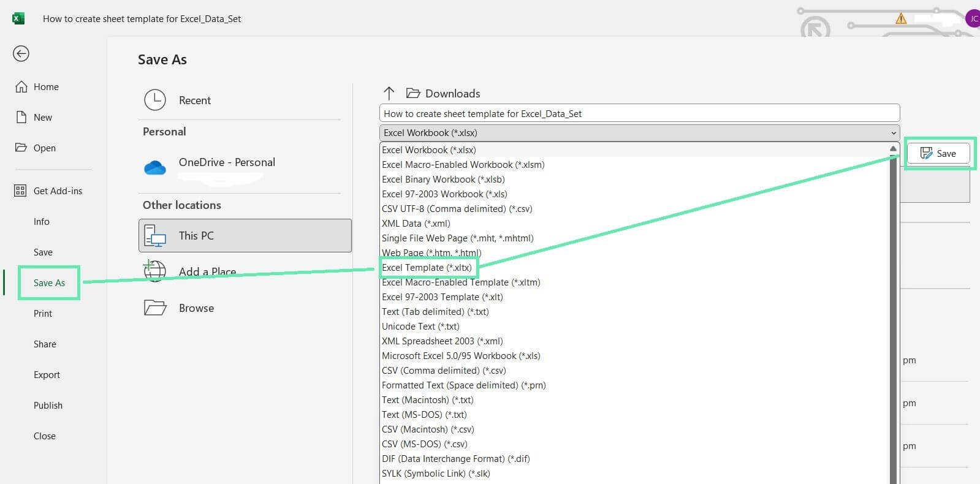Select CSV UTF-8 (Comma delimited) format
This screenshot has width=980, height=484.
[x=457, y=209]
